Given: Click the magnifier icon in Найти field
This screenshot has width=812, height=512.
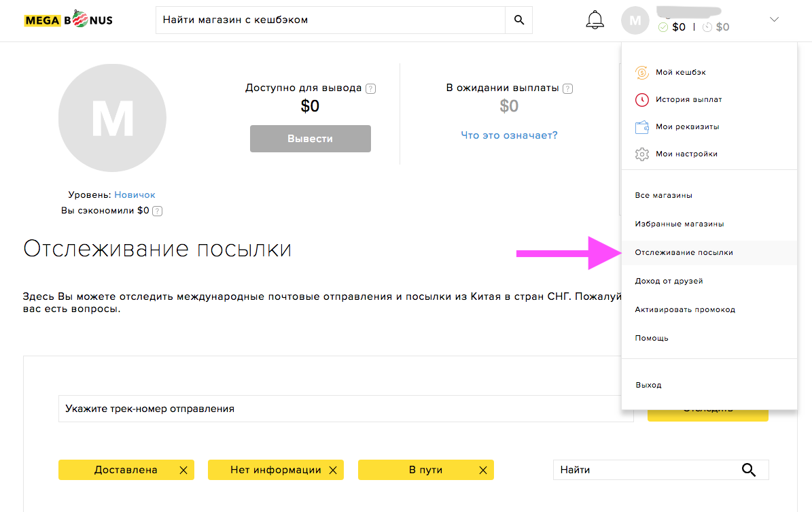Looking at the screenshot, I should [748, 470].
